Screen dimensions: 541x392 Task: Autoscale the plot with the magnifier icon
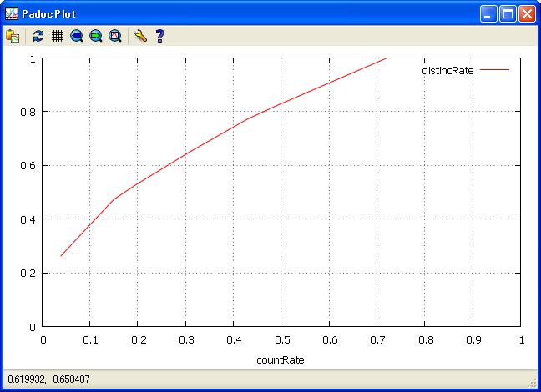115,36
